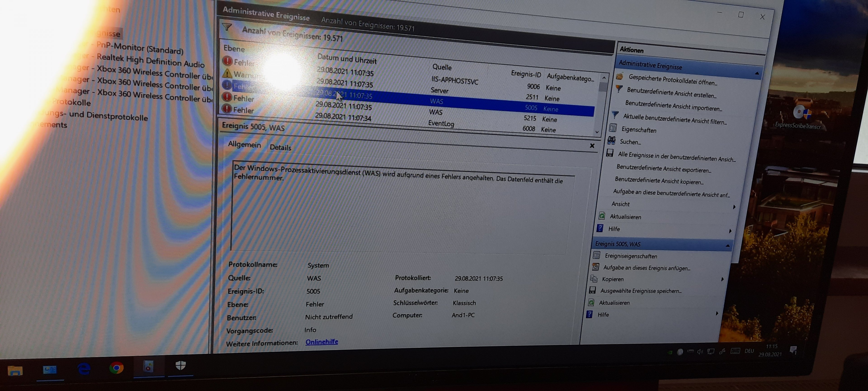Viewport: 868px width, 391px height.
Task: Click the Eigenschaften properties icon
Action: click(613, 128)
